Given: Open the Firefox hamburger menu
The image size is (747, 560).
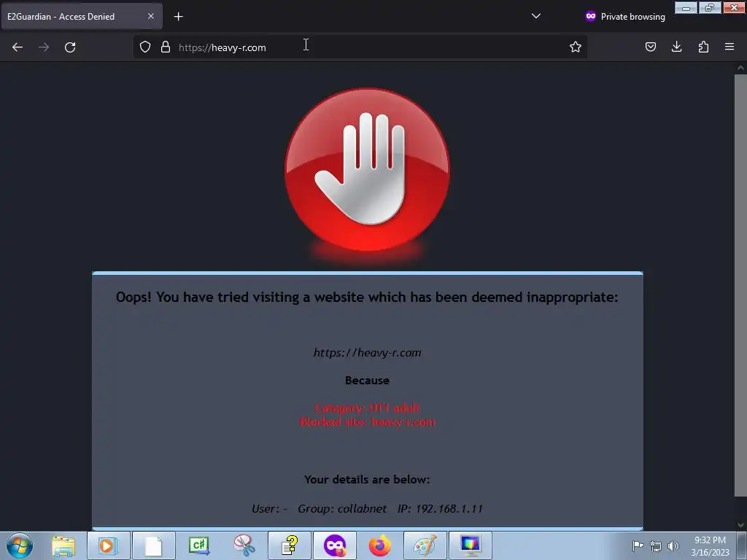Looking at the screenshot, I should pyautogui.click(x=729, y=47).
